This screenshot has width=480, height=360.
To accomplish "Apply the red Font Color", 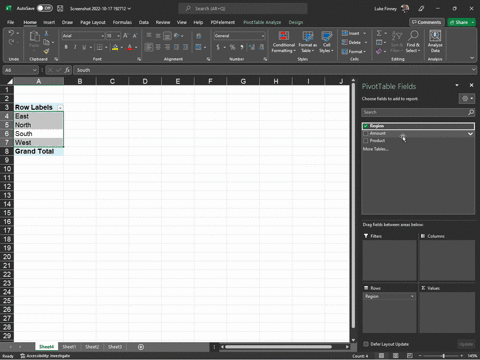I will pos(130,47).
